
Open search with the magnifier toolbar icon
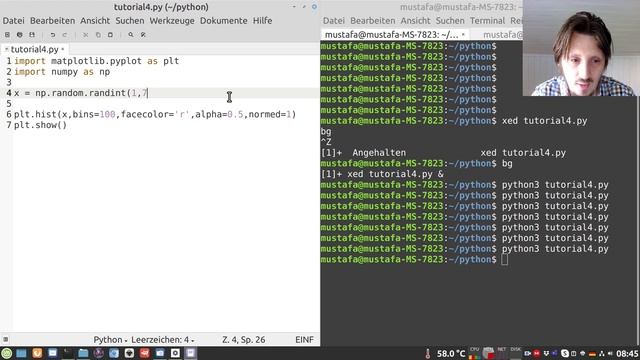[131, 35]
